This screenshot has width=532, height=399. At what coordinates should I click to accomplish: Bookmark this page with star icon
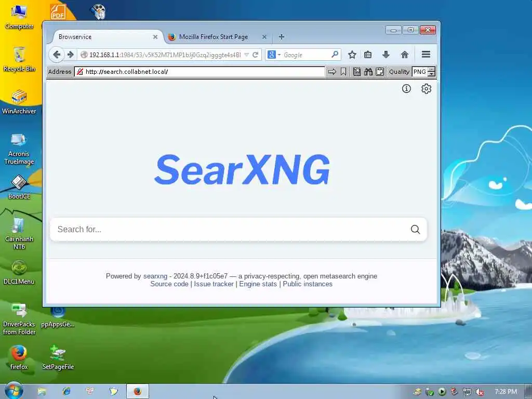pos(352,55)
